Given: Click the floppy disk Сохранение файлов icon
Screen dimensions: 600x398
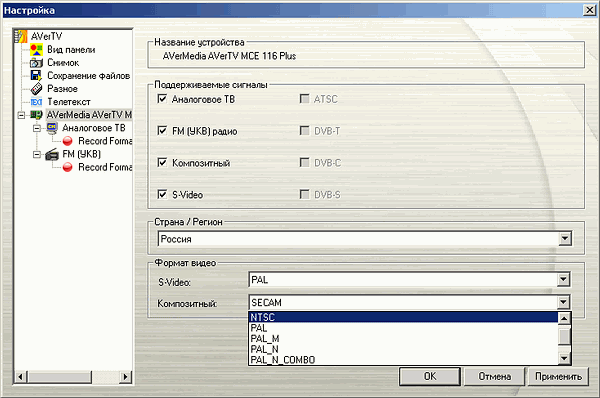Looking at the screenshot, I should coord(36,76).
